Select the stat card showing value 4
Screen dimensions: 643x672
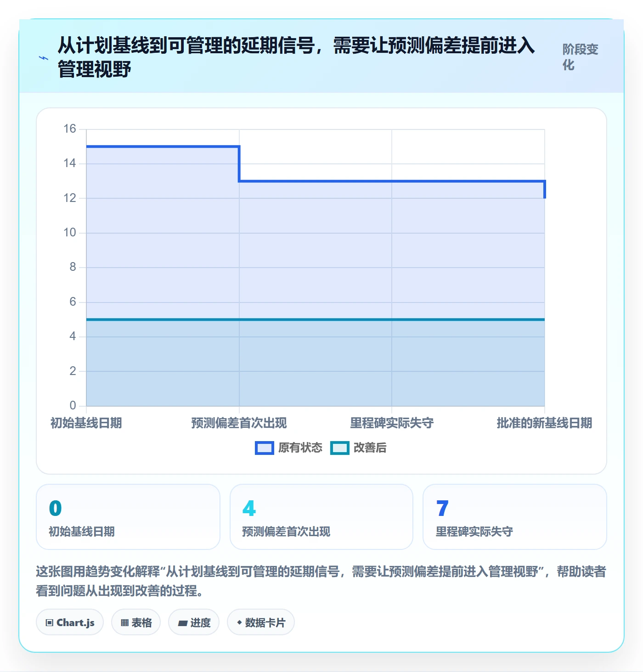click(x=321, y=517)
